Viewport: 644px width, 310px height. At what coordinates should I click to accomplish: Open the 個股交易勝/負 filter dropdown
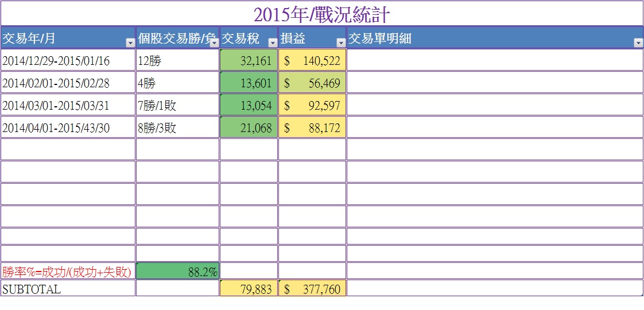click(215, 42)
